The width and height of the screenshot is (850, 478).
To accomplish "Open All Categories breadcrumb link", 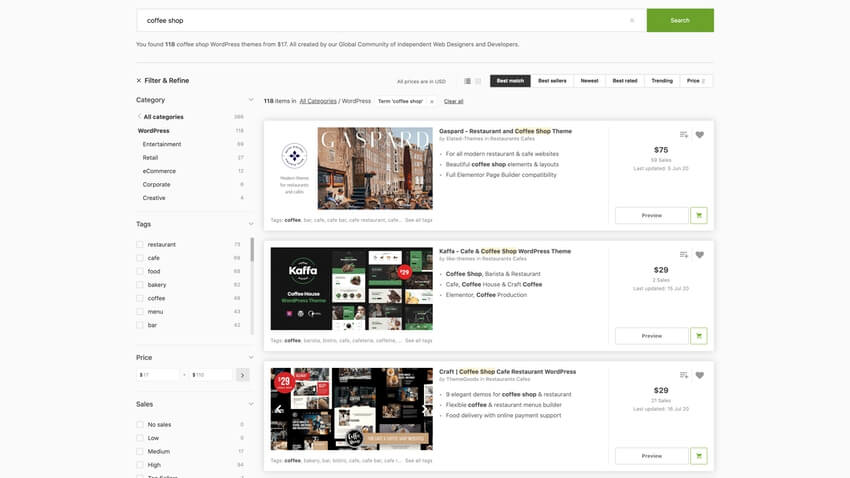I will (318, 101).
